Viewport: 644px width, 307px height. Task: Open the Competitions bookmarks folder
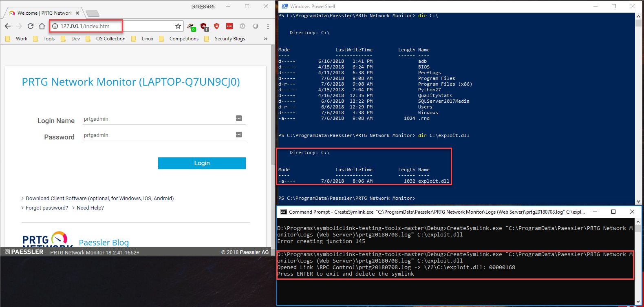[x=179, y=39]
